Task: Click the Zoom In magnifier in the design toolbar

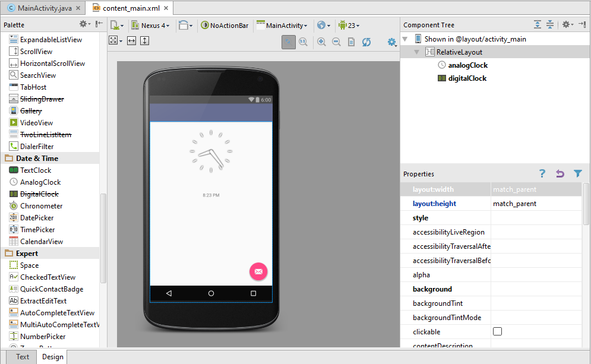Action: tap(320, 42)
